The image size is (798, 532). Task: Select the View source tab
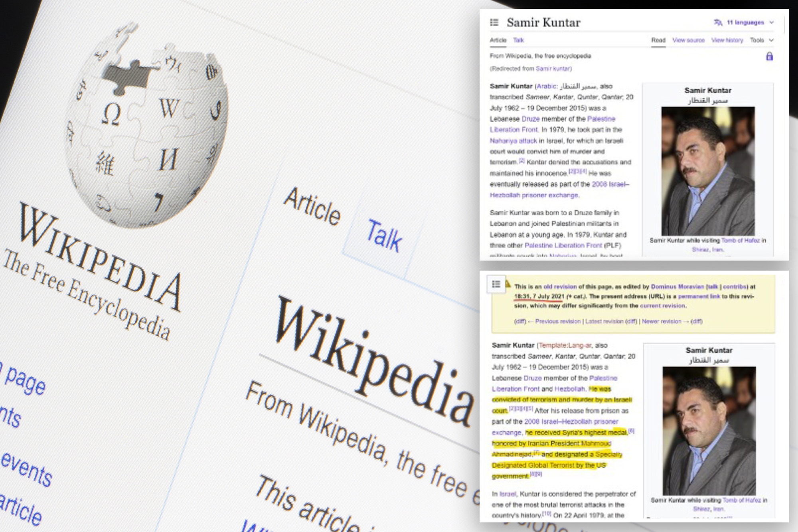(688, 40)
